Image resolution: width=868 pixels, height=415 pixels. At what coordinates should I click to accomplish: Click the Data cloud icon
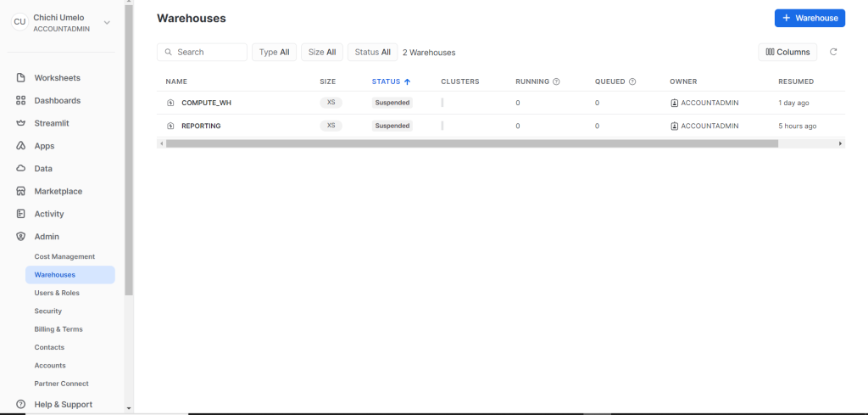21,169
